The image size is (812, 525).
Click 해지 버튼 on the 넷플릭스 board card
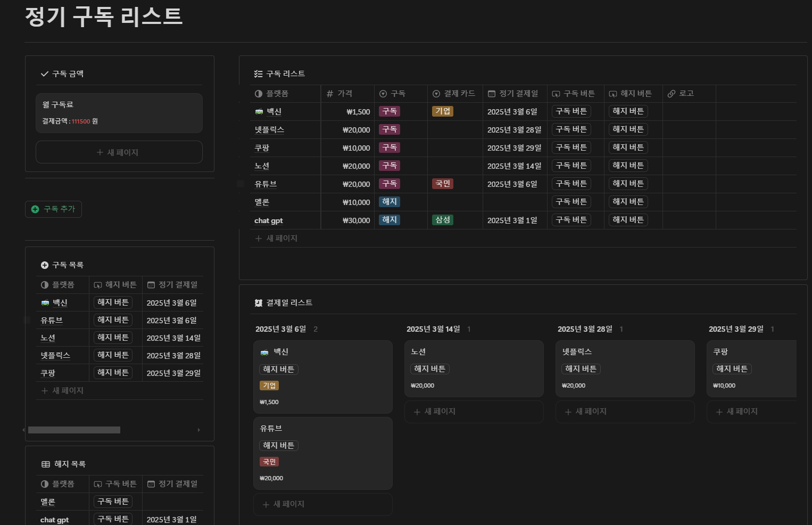(581, 369)
